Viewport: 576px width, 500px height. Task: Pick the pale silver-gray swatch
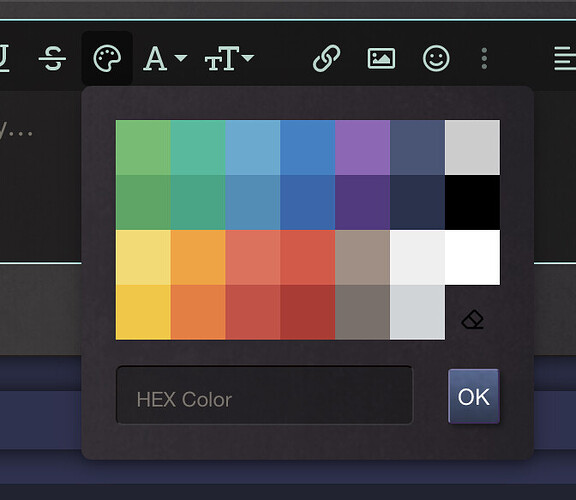[417, 312]
